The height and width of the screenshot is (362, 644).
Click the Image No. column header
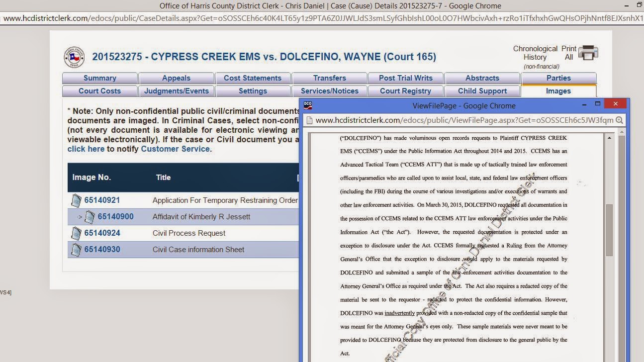click(92, 178)
